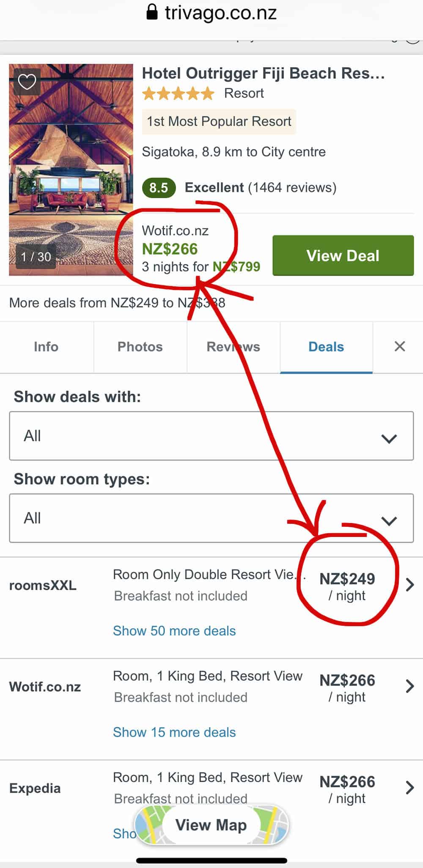Expand 'Show 50 more deals' for roomsXXL

(174, 631)
